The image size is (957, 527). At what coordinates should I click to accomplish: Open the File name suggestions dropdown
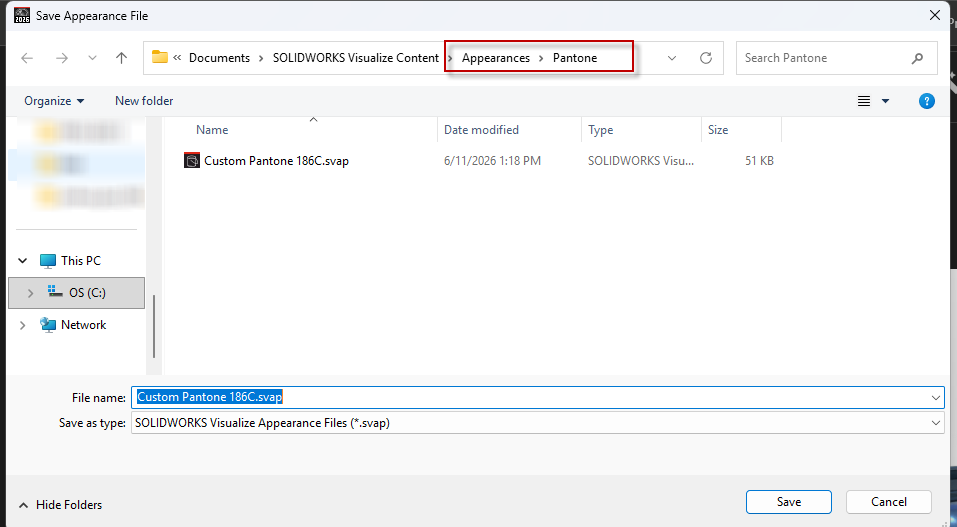click(936, 398)
